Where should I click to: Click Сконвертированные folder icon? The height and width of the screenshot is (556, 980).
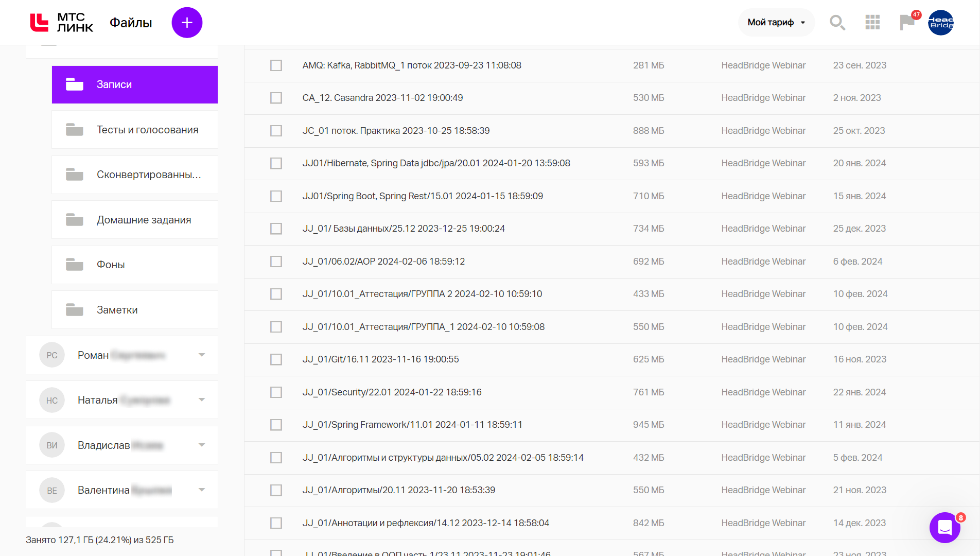(x=75, y=175)
